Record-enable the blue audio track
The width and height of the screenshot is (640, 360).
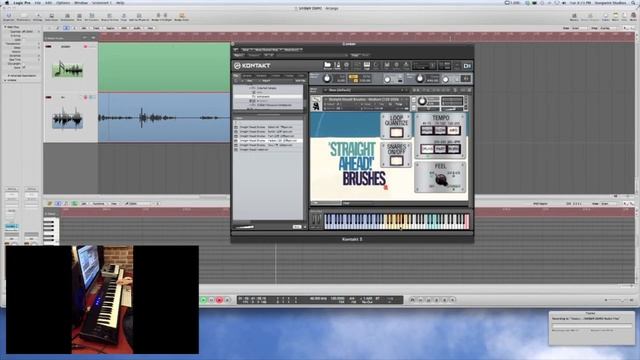[85, 97]
